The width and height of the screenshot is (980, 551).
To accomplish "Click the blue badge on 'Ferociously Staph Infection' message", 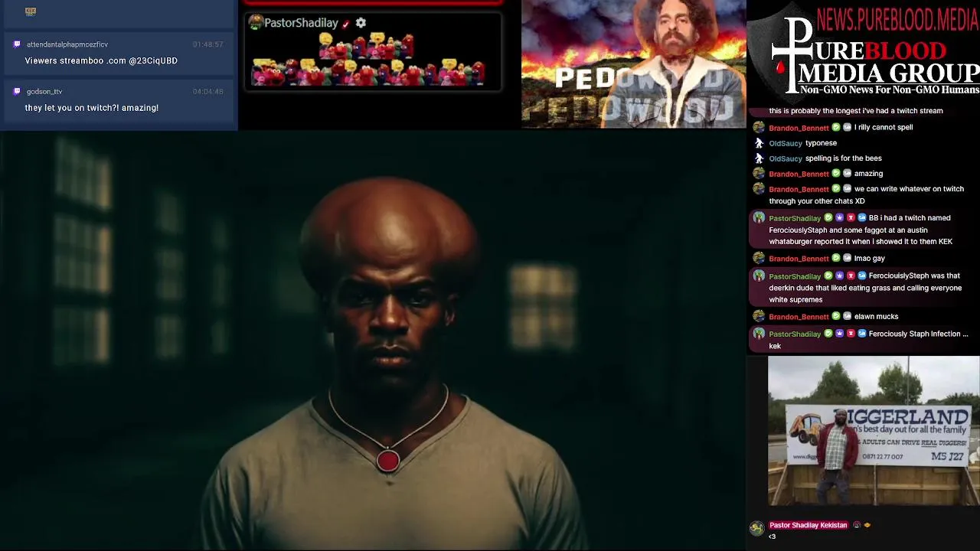I will click(x=862, y=334).
